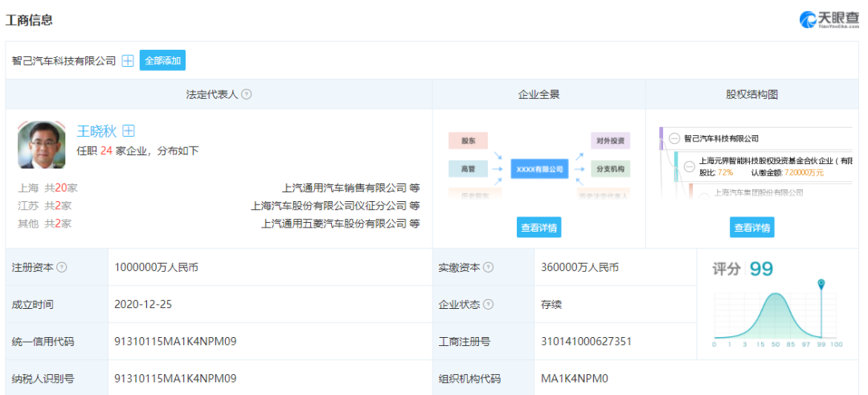This screenshot has width=868, height=395.
Task: Select status value 存续
Action: click(551, 304)
